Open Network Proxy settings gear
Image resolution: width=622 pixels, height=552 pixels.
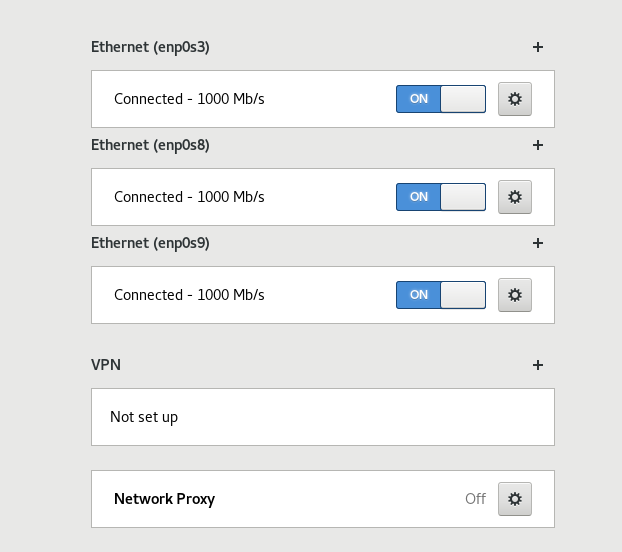click(514, 499)
